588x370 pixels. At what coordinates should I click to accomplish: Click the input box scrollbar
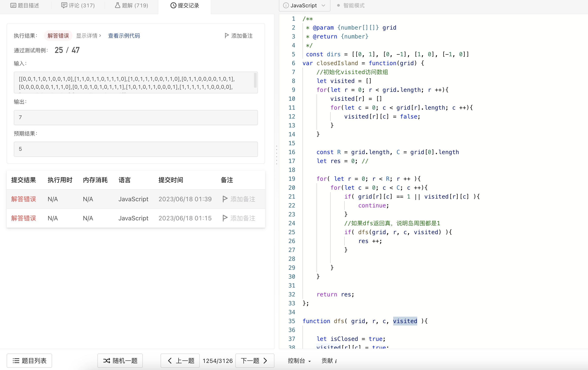(255, 80)
